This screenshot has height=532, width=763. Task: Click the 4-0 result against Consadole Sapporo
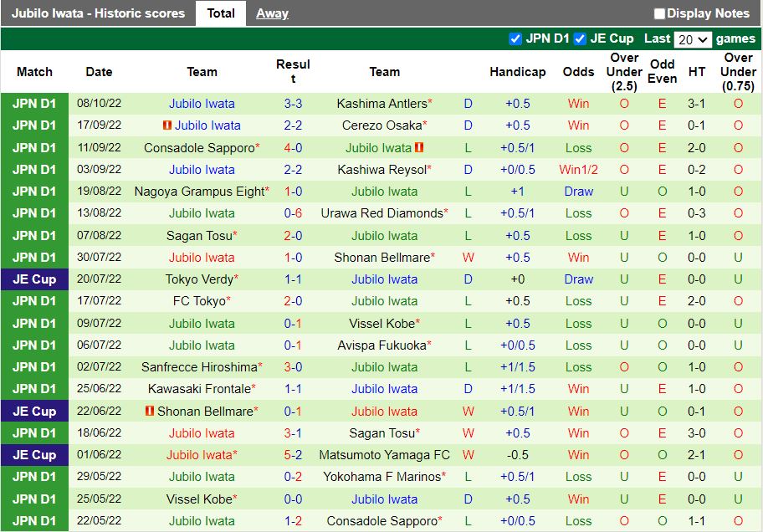pos(293,148)
